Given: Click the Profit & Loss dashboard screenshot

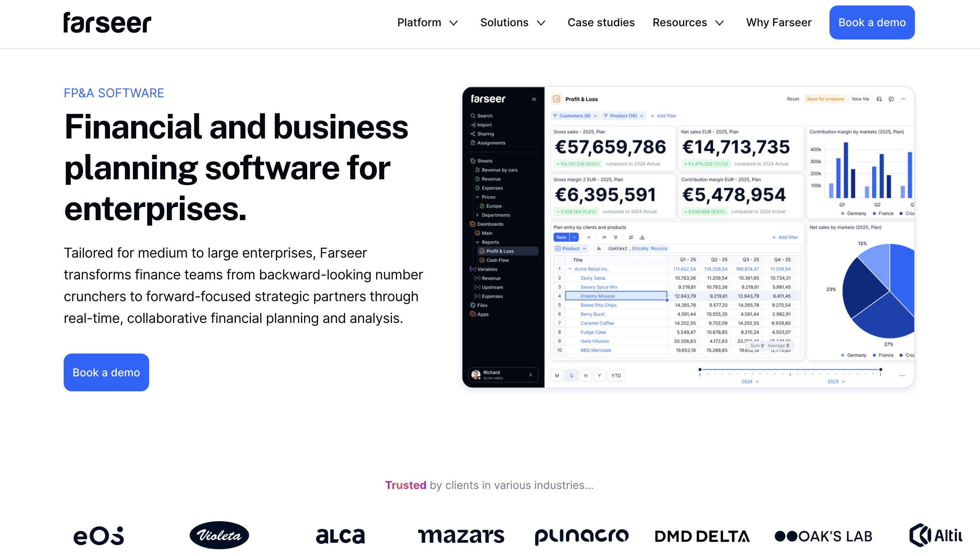Looking at the screenshot, I should click(688, 237).
